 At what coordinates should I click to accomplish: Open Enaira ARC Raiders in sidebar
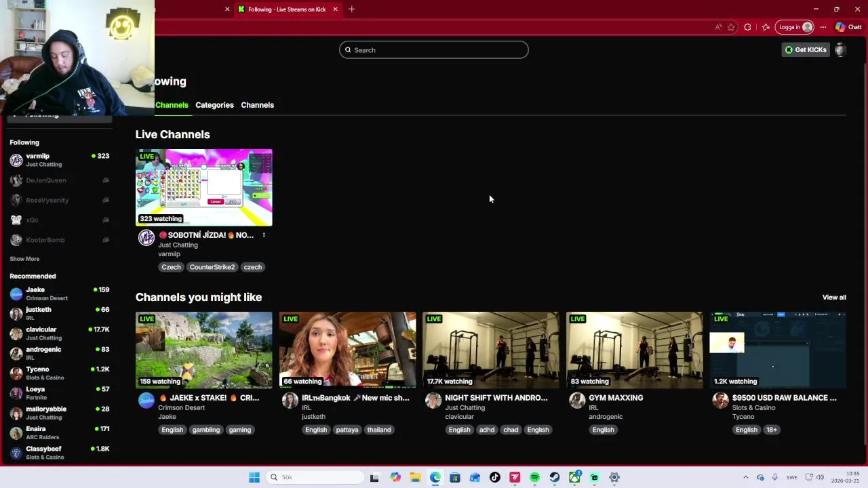coord(60,432)
